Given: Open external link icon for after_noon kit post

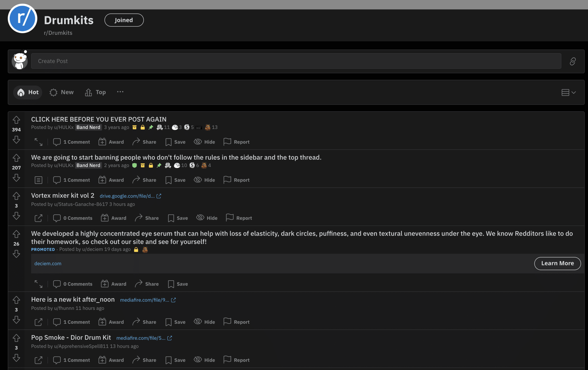Looking at the screenshot, I should (38, 322).
